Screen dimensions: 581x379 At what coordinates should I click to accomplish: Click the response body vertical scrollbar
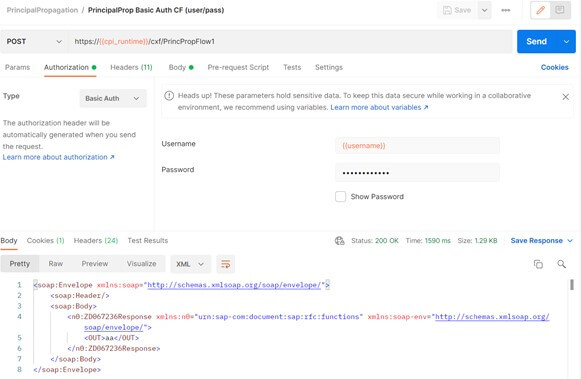click(572, 285)
